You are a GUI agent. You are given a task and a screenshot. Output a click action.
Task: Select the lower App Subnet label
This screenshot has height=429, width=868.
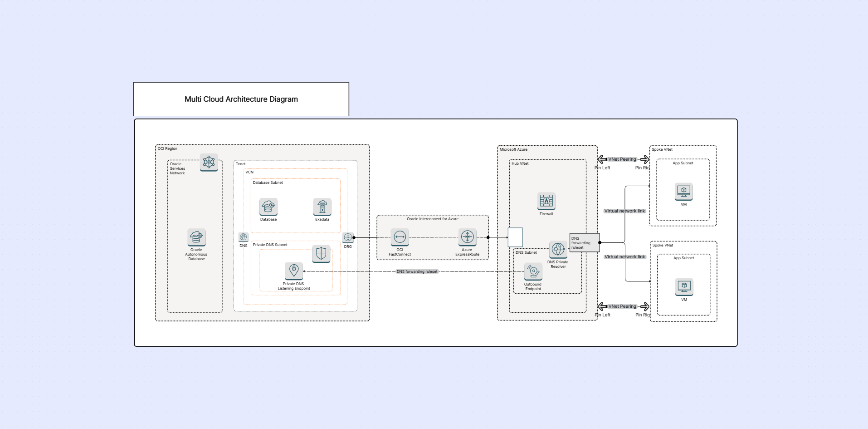(x=683, y=258)
